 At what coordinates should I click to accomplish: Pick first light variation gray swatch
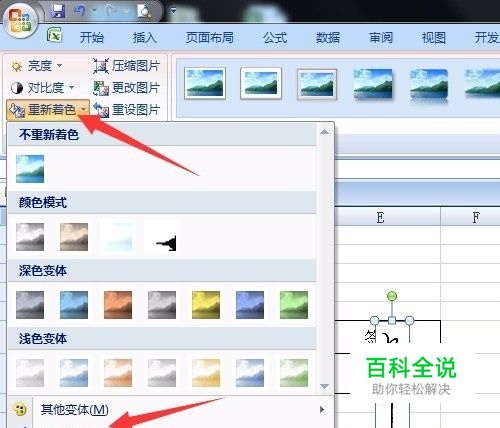(x=30, y=373)
